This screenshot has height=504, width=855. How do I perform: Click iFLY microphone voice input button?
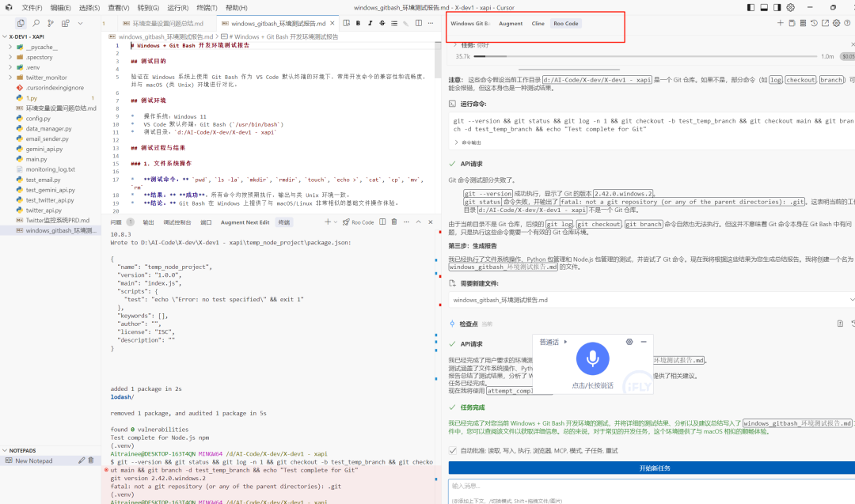(x=592, y=358)
